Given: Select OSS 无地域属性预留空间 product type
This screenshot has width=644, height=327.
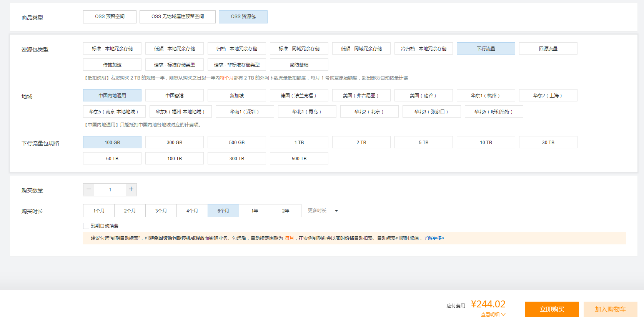Looking at the screenshot, I should 178,17.
